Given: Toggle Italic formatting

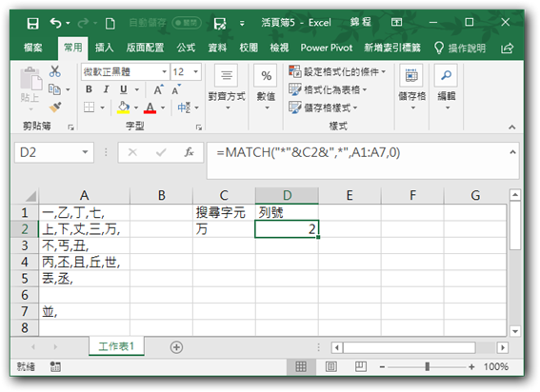Looking at the screenshot, I should [106, 89].
